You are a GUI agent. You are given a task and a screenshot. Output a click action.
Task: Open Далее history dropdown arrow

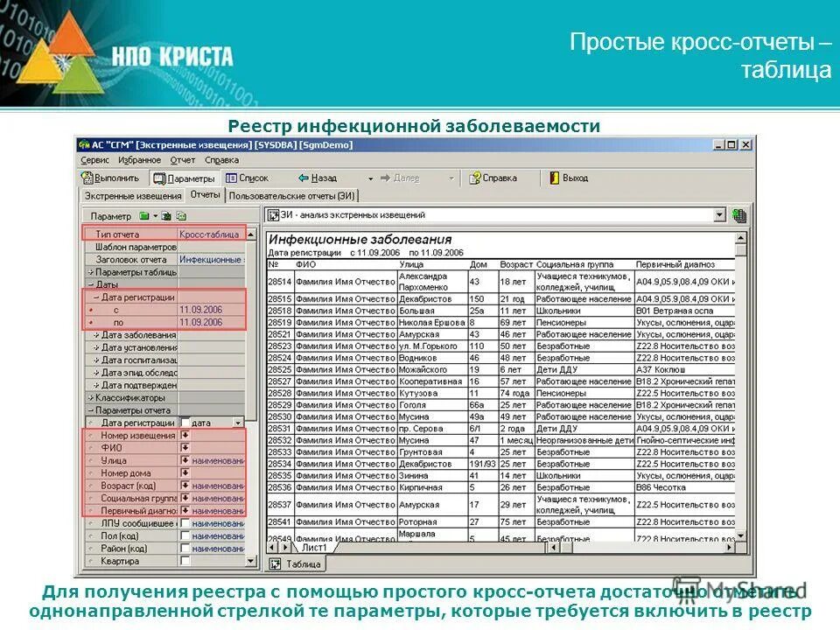coord(451,178)
